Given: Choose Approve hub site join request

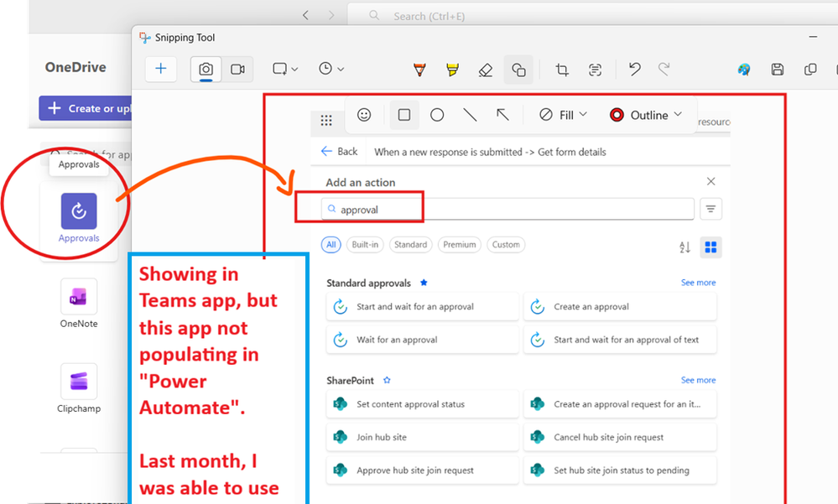Looking at the screenshot, I should click(x=422, y=470).
